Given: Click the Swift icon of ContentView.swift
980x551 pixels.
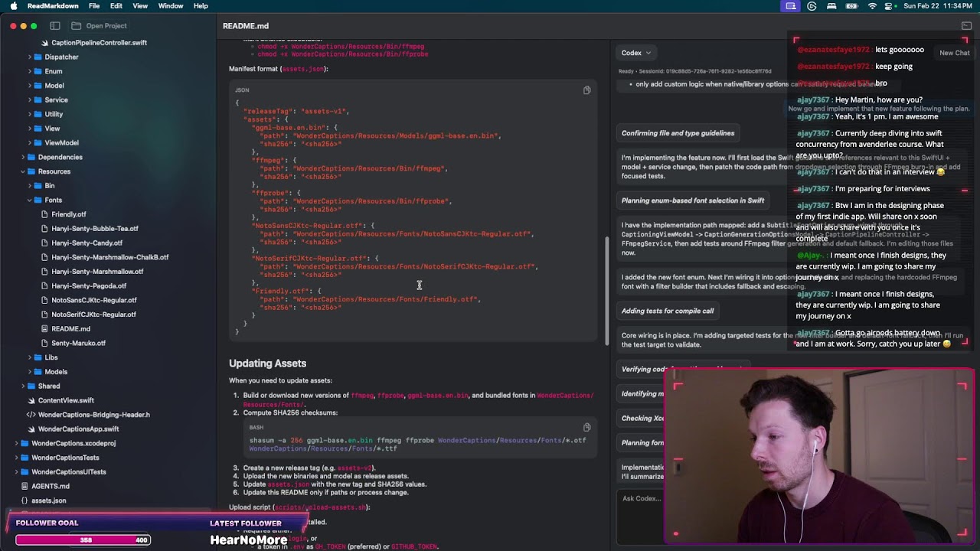Looking at the screenshot, I should [x=31, y=400].
